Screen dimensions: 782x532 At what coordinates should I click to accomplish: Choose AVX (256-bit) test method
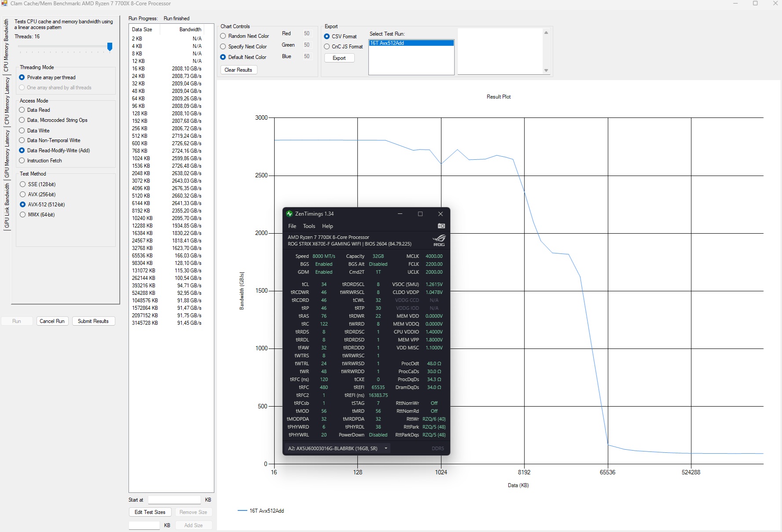(38, 194)
